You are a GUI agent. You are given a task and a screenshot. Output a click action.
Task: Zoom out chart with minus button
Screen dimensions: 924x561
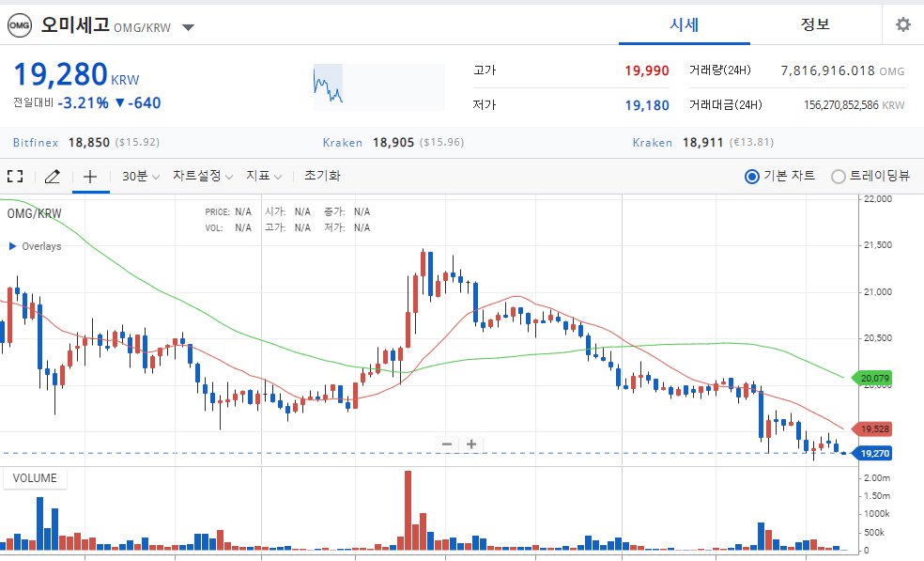pos(447,444)
